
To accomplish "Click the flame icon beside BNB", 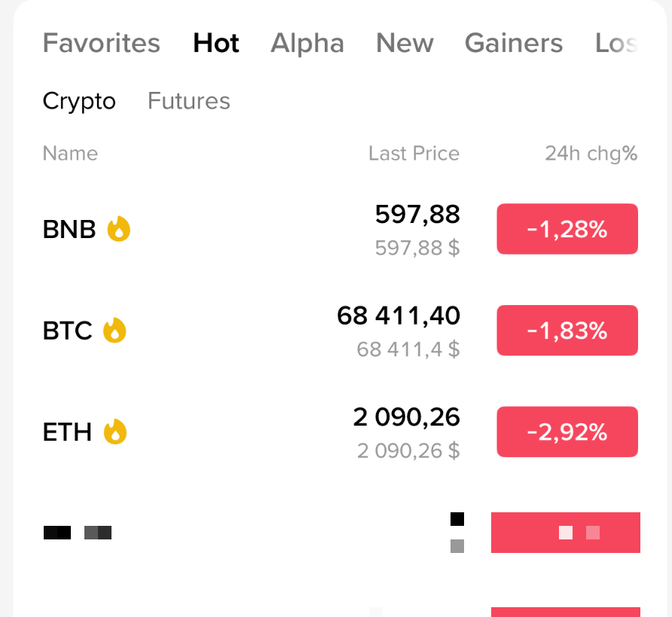I will 119,229.
